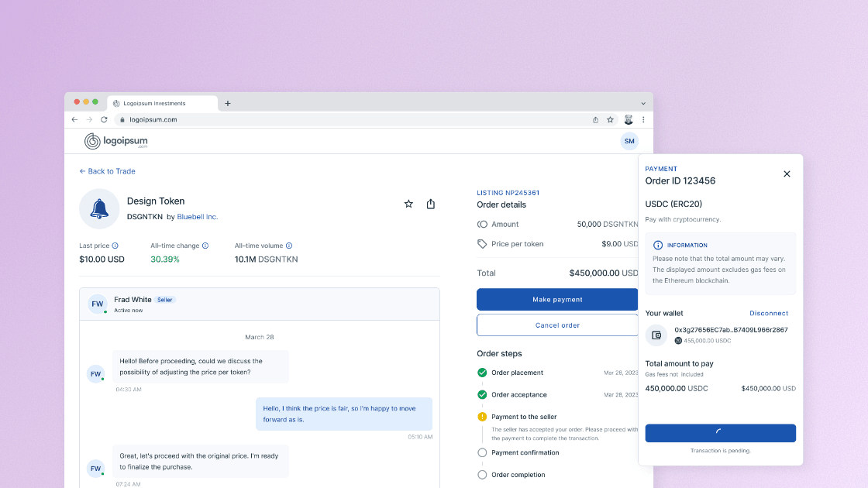Click the 30.39% all-time change value
Screen dimensions: 868x488
[x=165, y=259]
